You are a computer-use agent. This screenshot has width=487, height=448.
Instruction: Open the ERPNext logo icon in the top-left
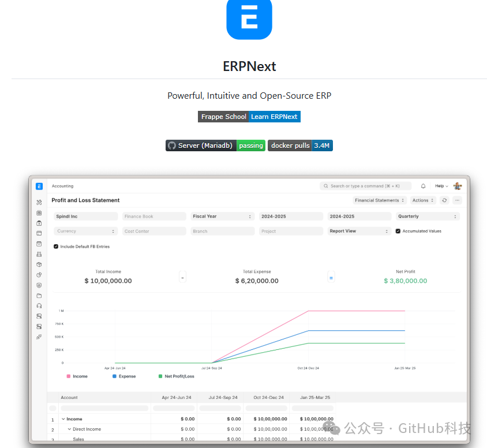(x=39, y=186)
